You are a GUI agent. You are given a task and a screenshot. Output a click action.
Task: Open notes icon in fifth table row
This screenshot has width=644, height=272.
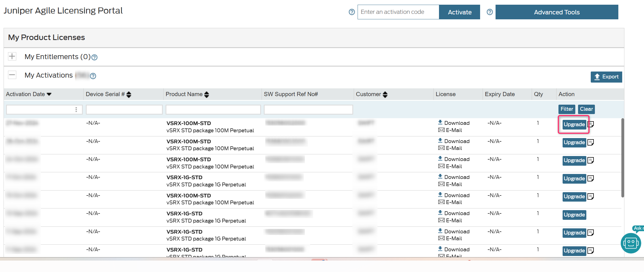click(x=591, y=197)
